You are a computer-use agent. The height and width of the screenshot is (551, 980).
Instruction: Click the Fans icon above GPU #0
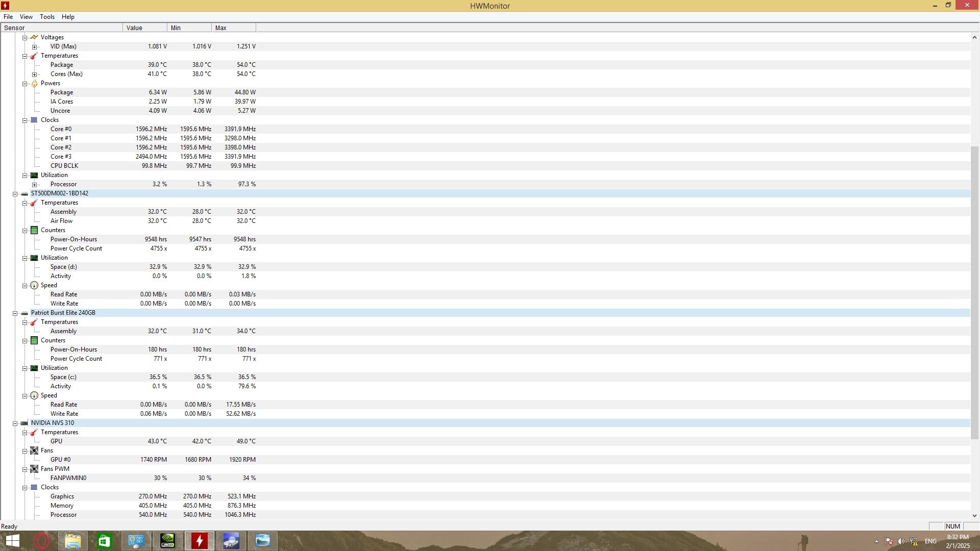click(34, 450)
